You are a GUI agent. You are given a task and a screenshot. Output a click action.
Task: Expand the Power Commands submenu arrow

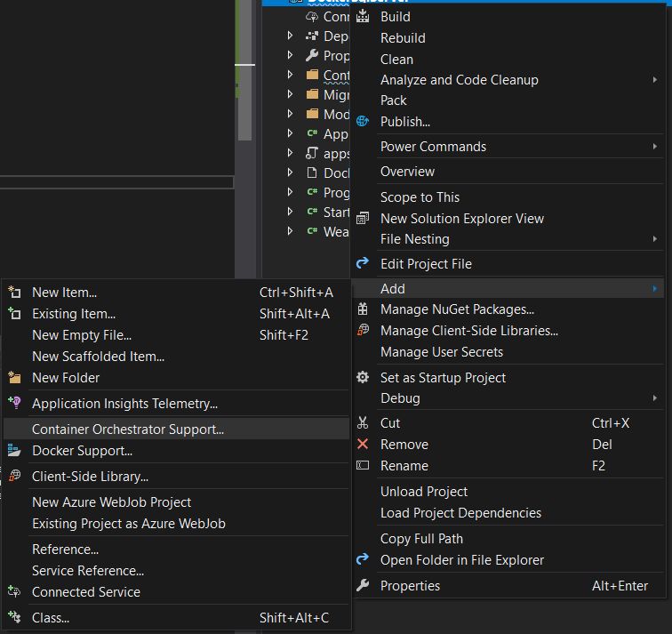tap(655, 147)
